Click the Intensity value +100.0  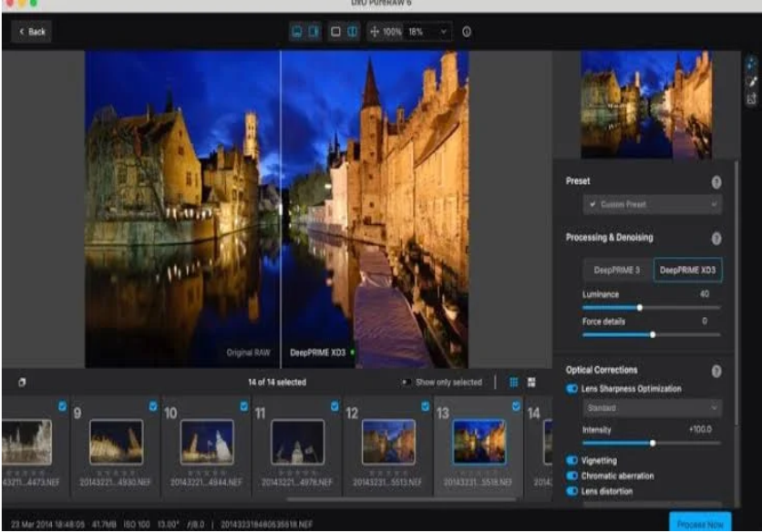[700, 429]
